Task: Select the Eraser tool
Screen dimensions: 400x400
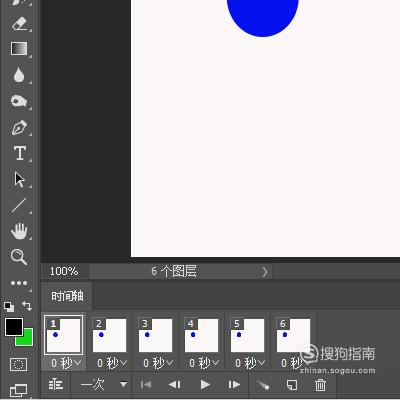Action: [19, 24]
